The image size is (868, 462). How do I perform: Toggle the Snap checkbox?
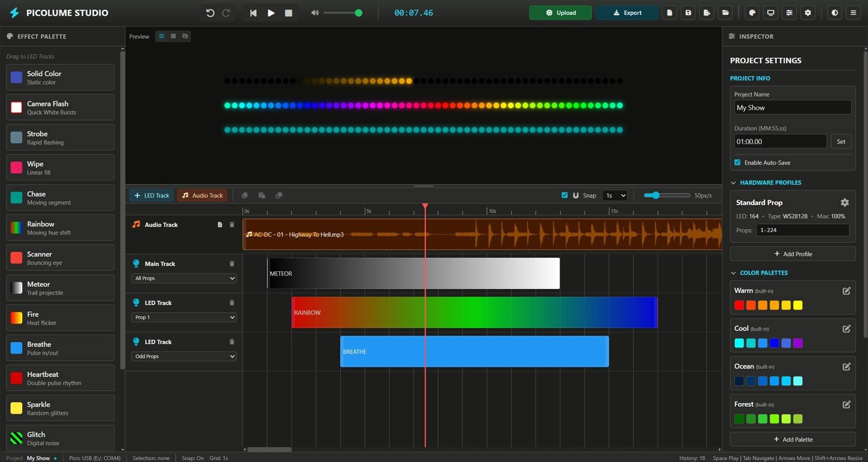[564, 195]
